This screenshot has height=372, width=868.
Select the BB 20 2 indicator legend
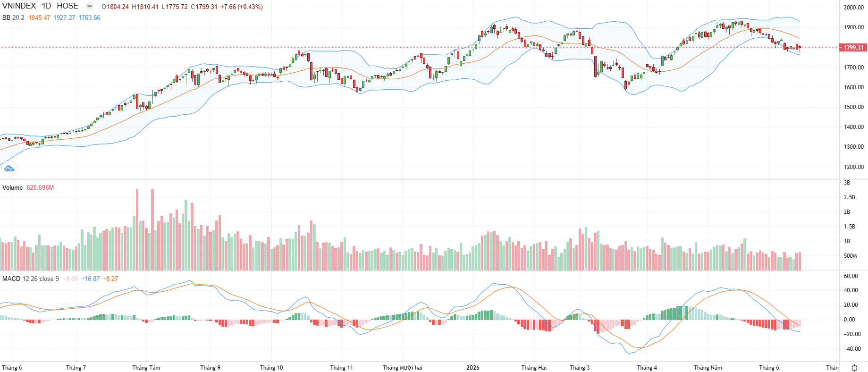13,17
